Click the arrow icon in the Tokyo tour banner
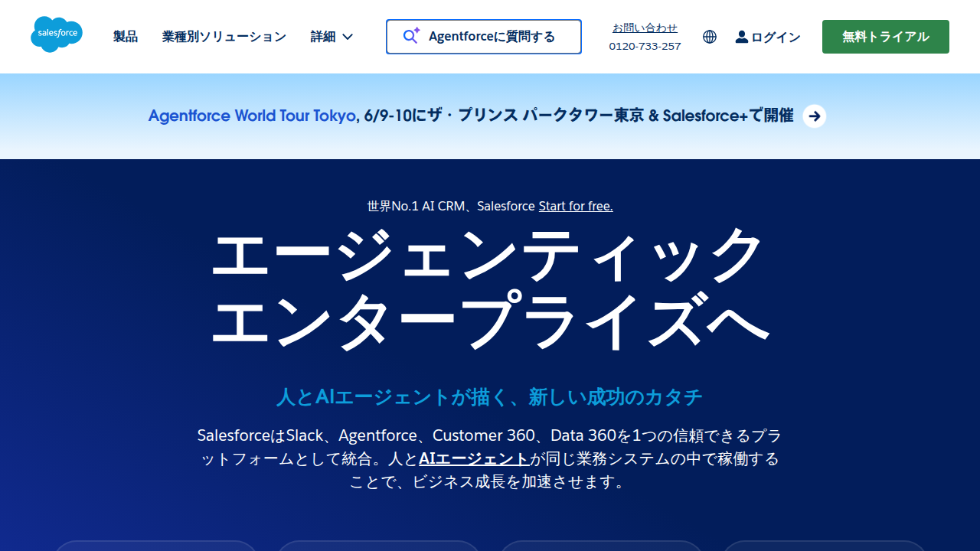 (x=815, y=116)
